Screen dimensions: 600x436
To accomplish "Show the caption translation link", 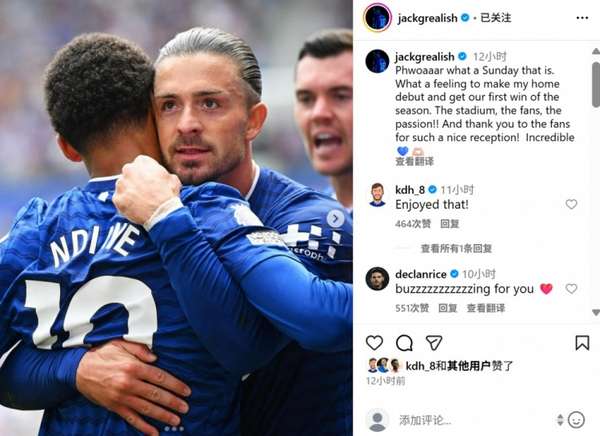I will tap(414, 162).
